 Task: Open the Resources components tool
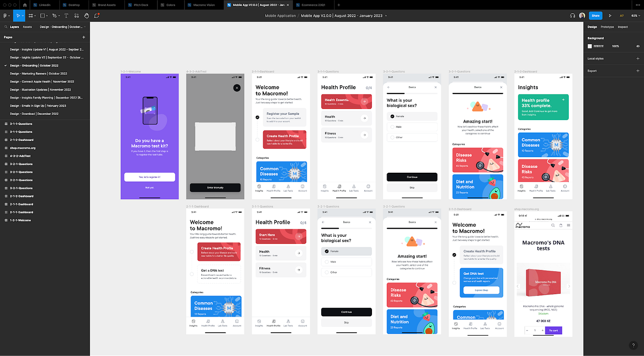(x=77, y=15)
